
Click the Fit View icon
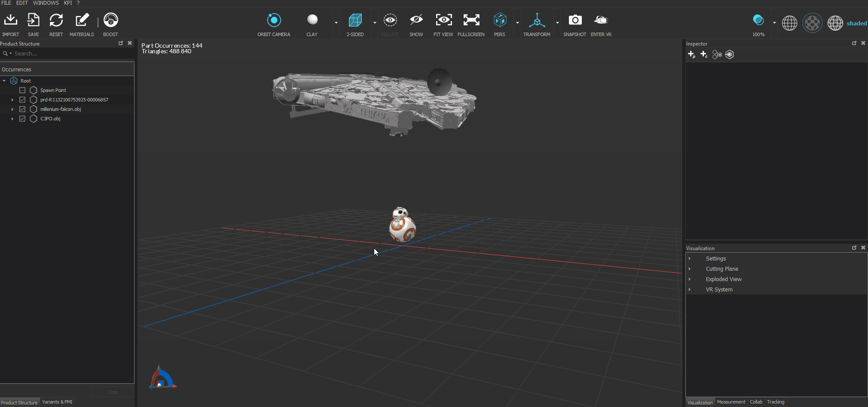click(443, 20)
